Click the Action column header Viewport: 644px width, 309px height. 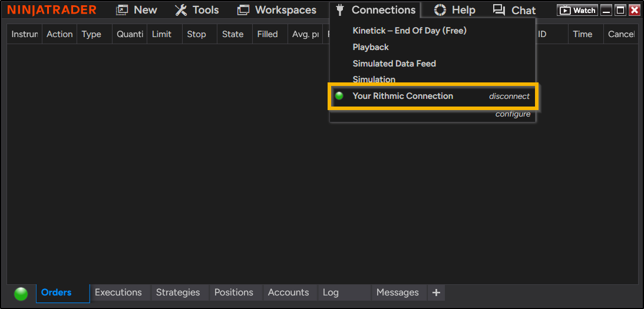click(60, 34)
